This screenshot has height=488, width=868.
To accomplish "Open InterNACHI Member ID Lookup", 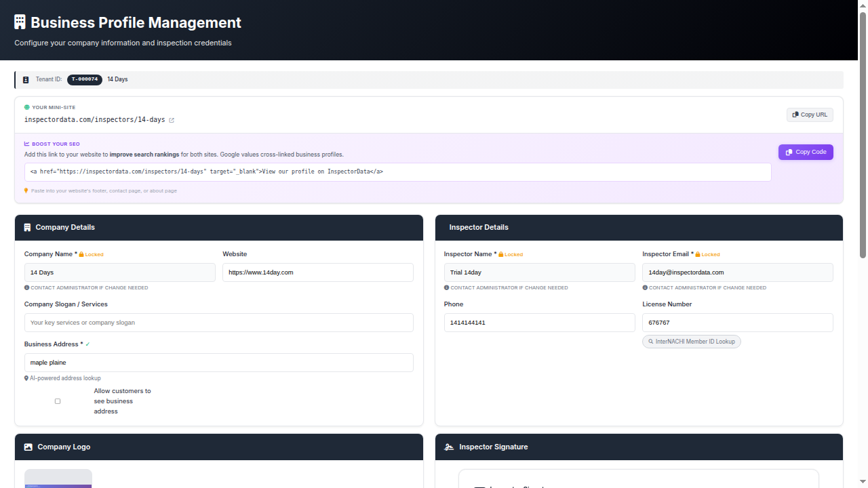I will (692, 342).
